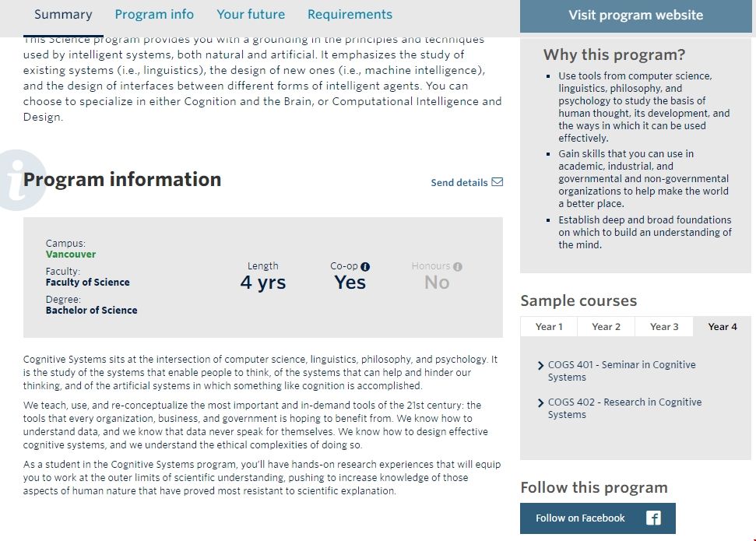Screen dimensions: 756x541
Task: Open the Requirements tab
Action: (x=350, y=15)
